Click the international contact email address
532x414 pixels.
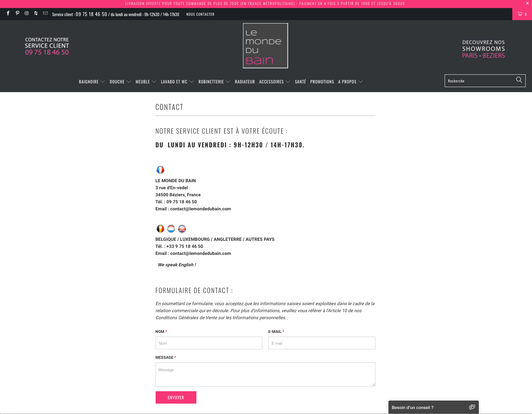(200, 253)
